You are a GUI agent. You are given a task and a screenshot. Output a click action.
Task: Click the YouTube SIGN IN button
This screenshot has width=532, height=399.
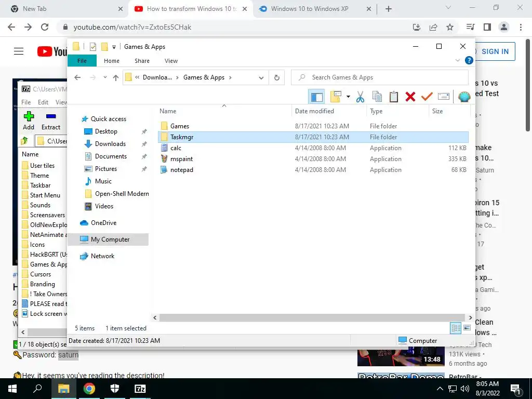(x=495, y=51)
